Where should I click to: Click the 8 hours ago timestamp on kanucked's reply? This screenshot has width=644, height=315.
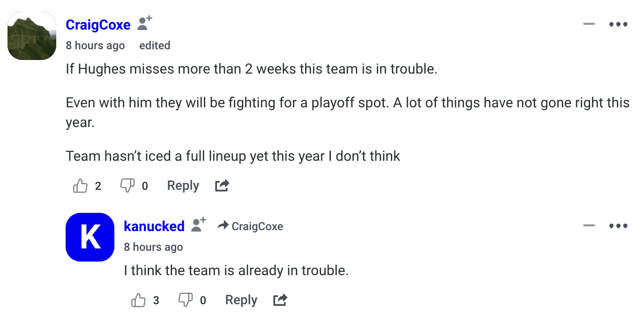pos(153,247)
